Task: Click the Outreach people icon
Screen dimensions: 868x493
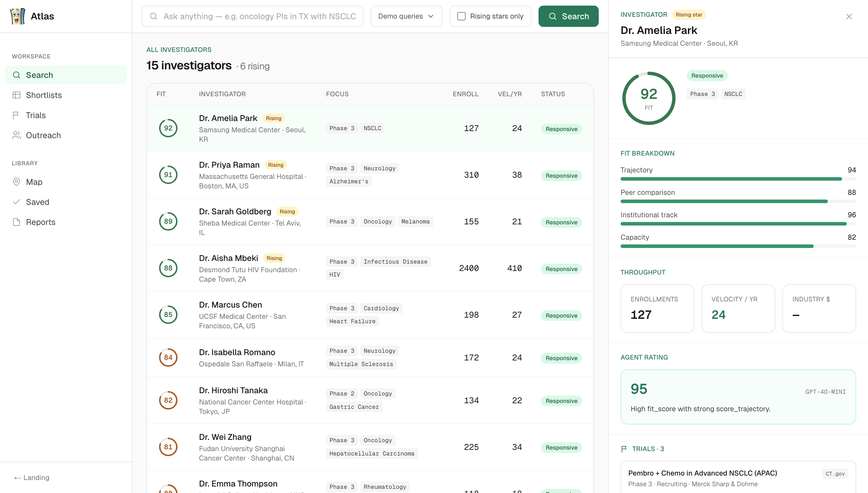Action: (16, 136)
